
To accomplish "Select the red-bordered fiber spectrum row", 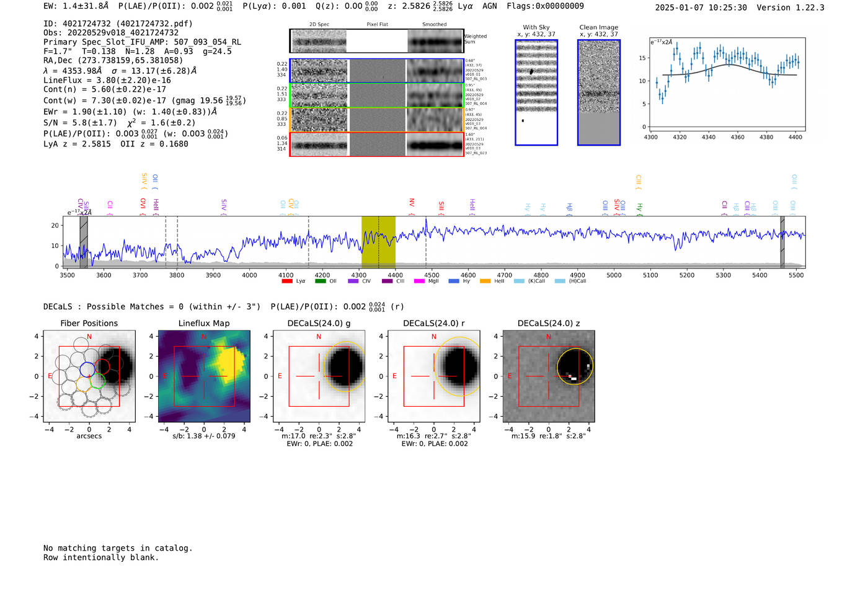I will point(377,144).
